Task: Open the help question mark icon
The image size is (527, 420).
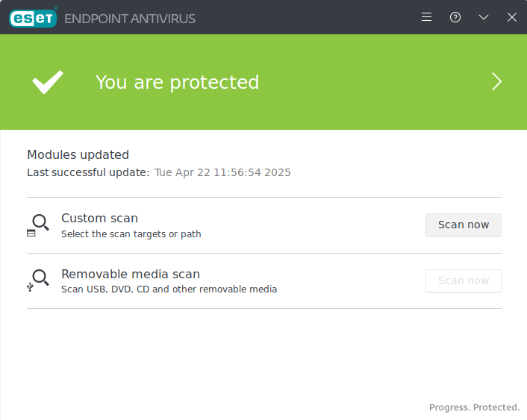Action: 455,17
